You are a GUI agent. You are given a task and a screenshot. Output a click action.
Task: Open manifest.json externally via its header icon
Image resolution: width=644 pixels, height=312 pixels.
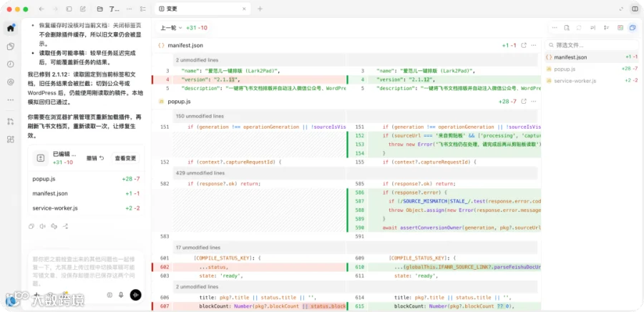click(524, 45)
